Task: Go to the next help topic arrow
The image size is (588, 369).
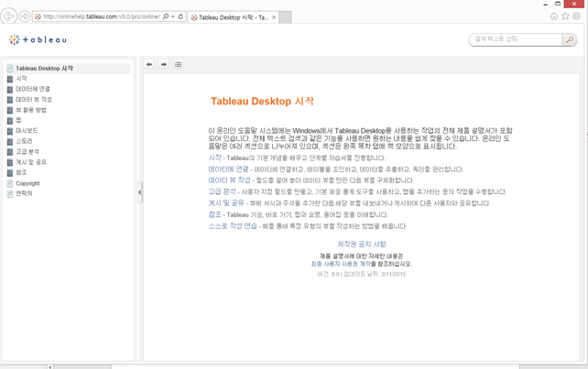Action: 164,64
